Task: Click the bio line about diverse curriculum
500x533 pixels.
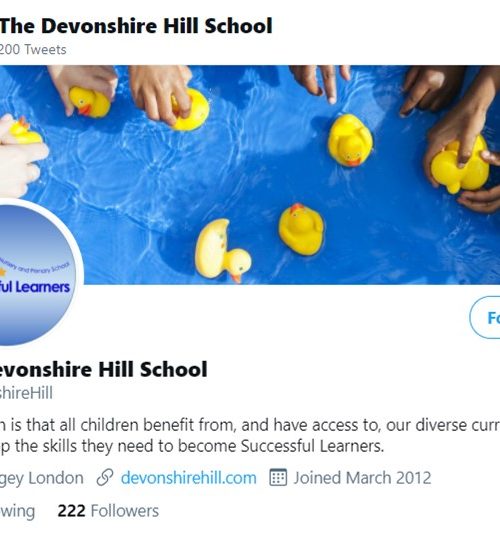Action: pos(250,425)
